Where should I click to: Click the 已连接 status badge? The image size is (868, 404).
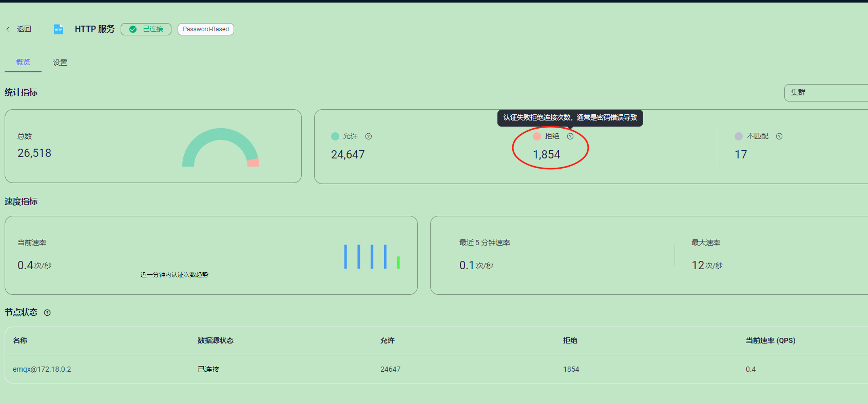[x=146, y=29]
